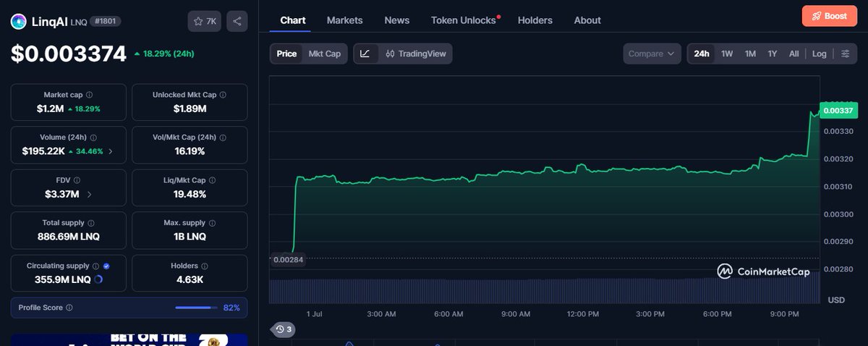Click Total supply info icon
Image resolution: width=868 pixels, height=346 pixels.
pos(90,223)
